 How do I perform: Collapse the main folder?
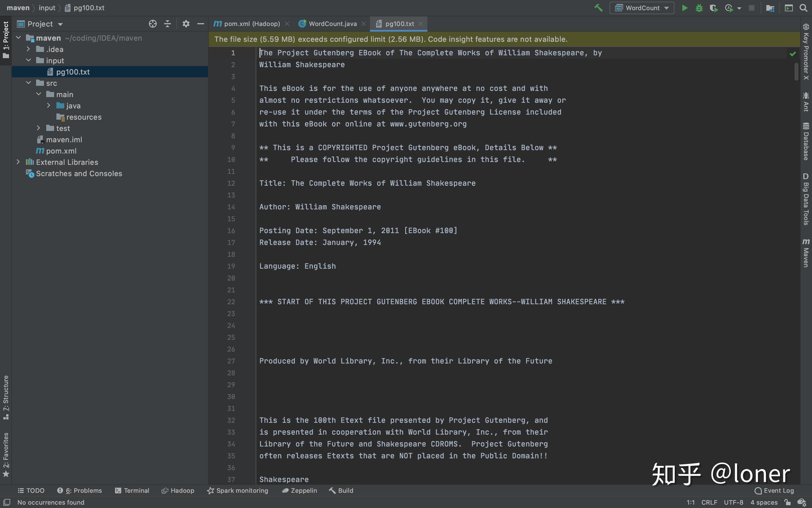click(x=39, y=94)
